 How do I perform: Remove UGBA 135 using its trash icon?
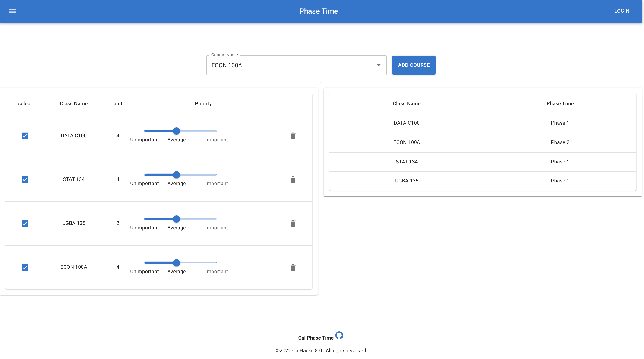(x=293, y=223)
